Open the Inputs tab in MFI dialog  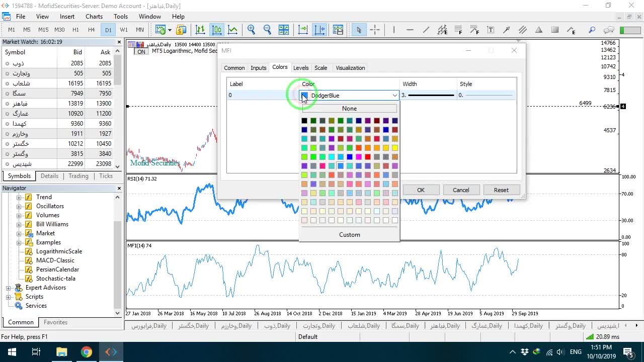[258, 68]
